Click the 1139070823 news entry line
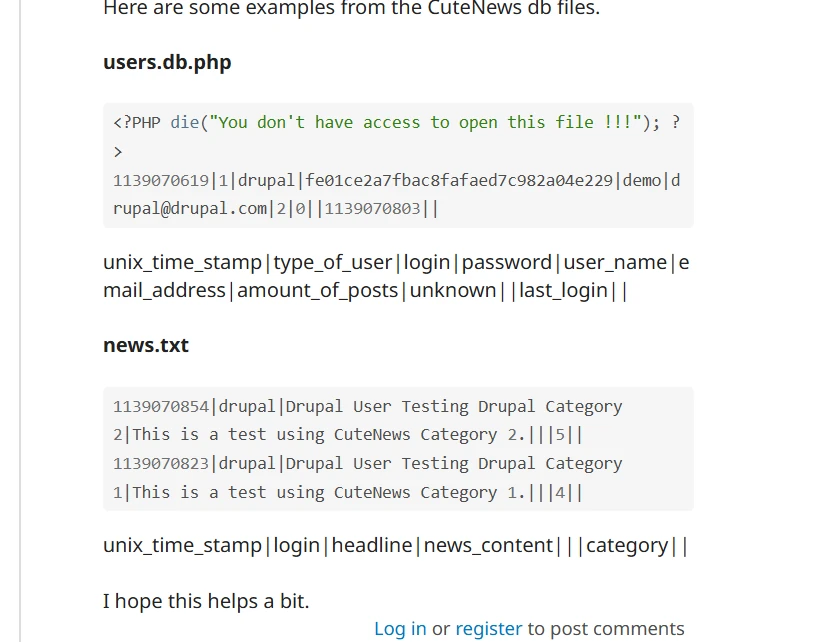The width and height of the screenshot is (832, 642). 367,464
